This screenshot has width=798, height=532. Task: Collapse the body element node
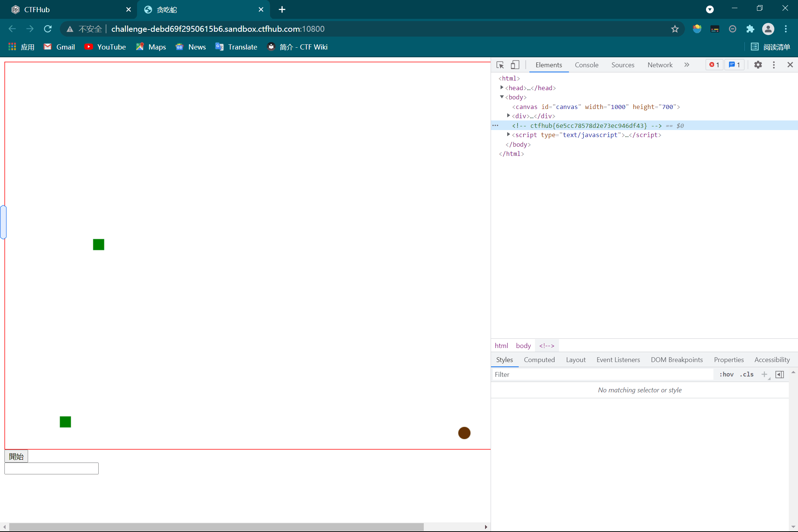[x=501, y=97]
